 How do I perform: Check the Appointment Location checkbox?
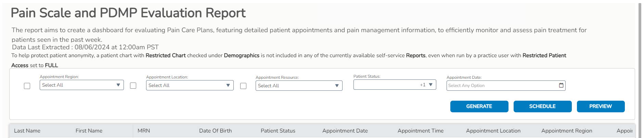pyautogui.click(x=133, y=86)
